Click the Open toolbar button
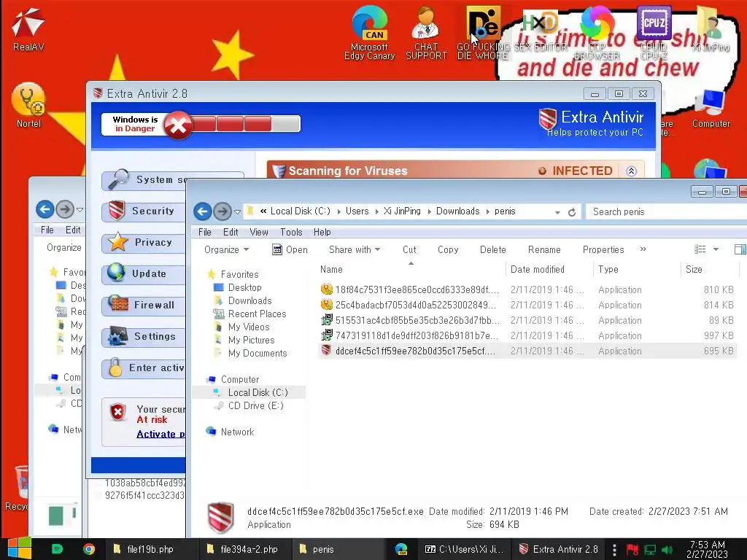 pos(290,249)
